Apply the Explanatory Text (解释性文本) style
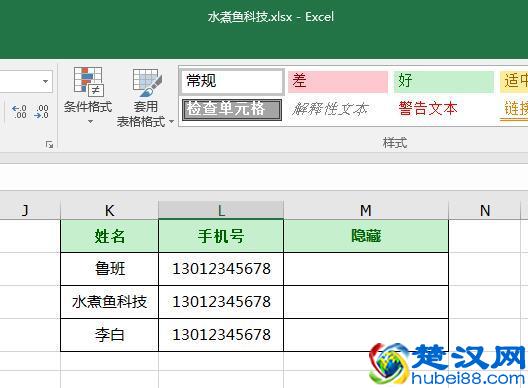 coord(338,109)
